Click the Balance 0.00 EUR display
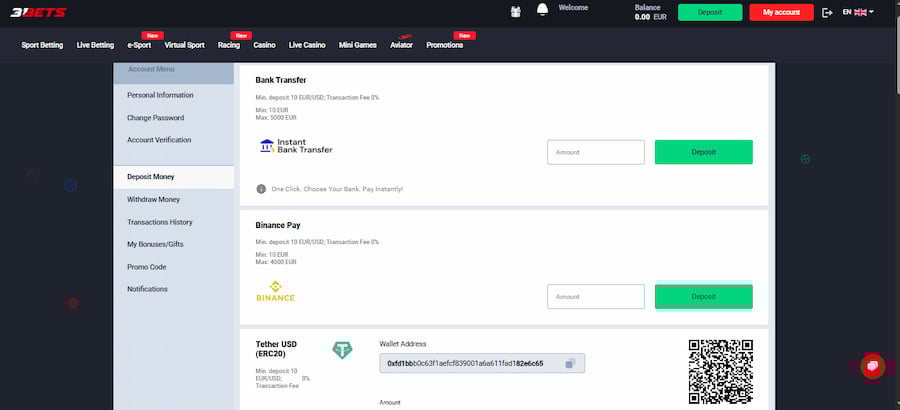 (651, 12)
